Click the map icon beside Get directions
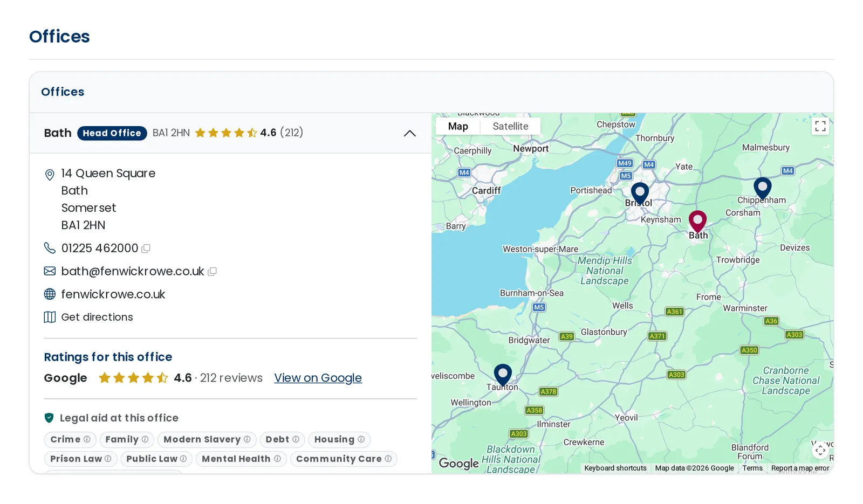The width and height of the screenshot is (863, 504). tap(50, 317)
